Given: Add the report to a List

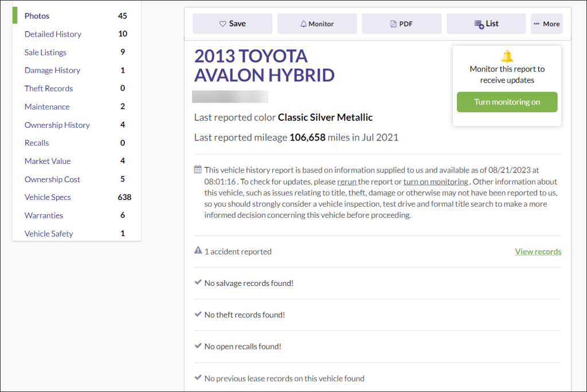Looking at the screenshot, I should pos(486,23).
